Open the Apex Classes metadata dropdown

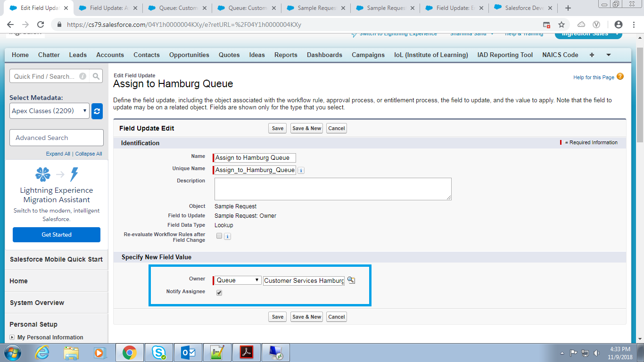[50, 111]
